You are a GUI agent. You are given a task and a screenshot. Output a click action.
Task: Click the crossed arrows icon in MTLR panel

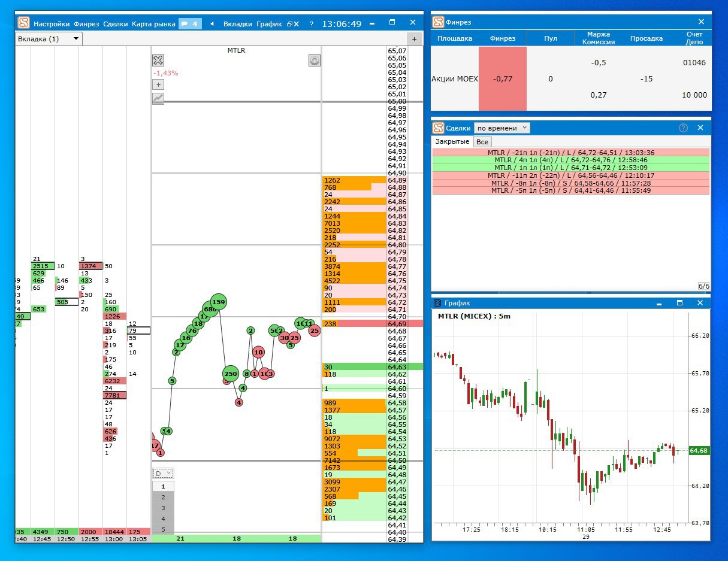[x=158, y=60]
